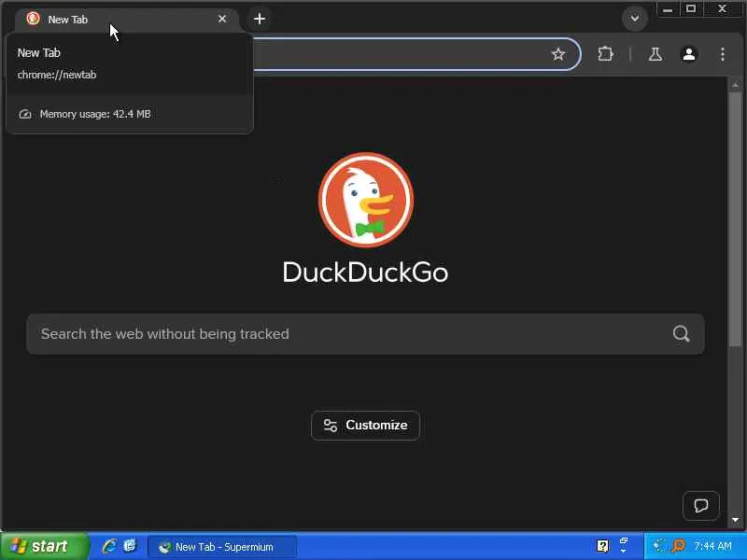Click the help question-mark tray icon

pyautogui.click(x=602, y=546)
